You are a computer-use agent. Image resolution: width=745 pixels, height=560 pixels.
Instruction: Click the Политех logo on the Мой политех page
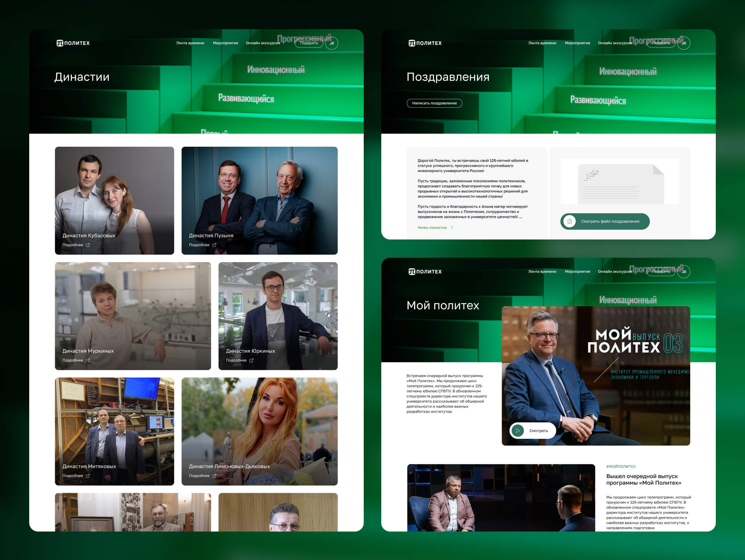425,272
